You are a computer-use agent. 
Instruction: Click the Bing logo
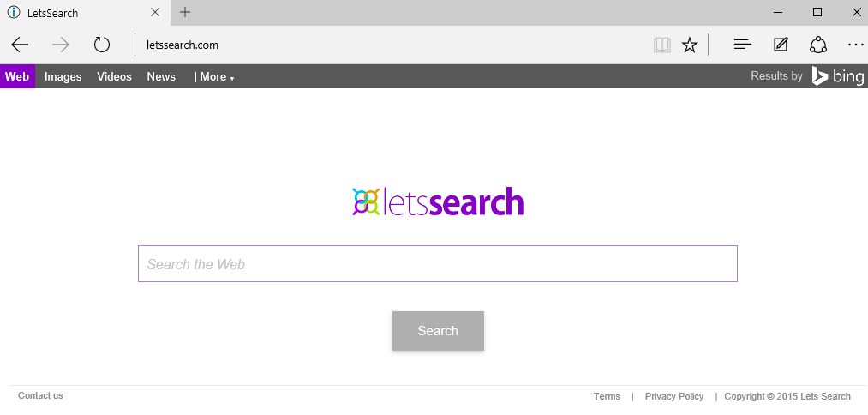click(x=837, y=76)
